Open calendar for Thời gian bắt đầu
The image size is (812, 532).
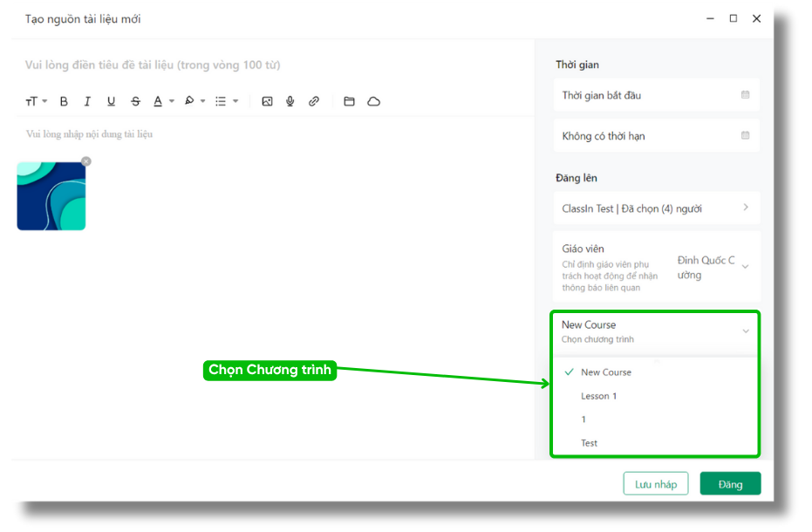[x=745, y=95]
